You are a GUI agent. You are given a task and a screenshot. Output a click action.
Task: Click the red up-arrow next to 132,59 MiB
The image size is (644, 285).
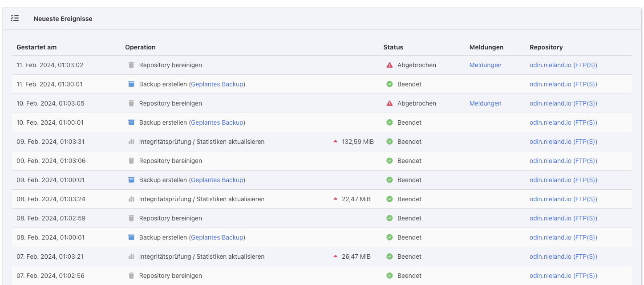[x=336, y=142]
